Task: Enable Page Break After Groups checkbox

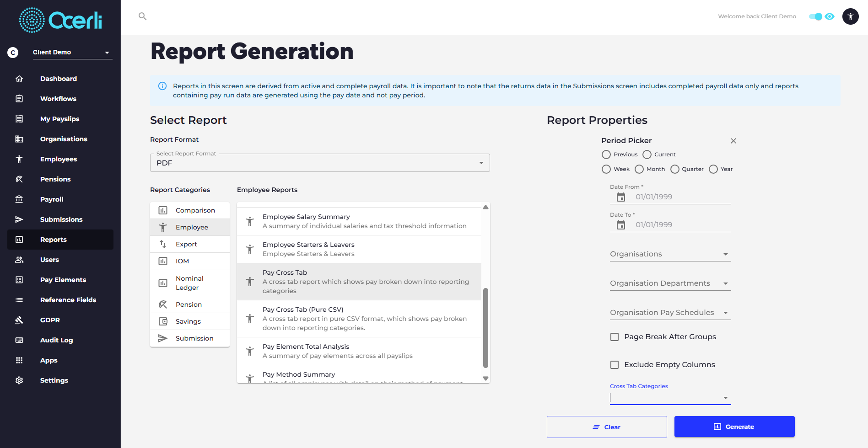Action: tap(615, 337)
